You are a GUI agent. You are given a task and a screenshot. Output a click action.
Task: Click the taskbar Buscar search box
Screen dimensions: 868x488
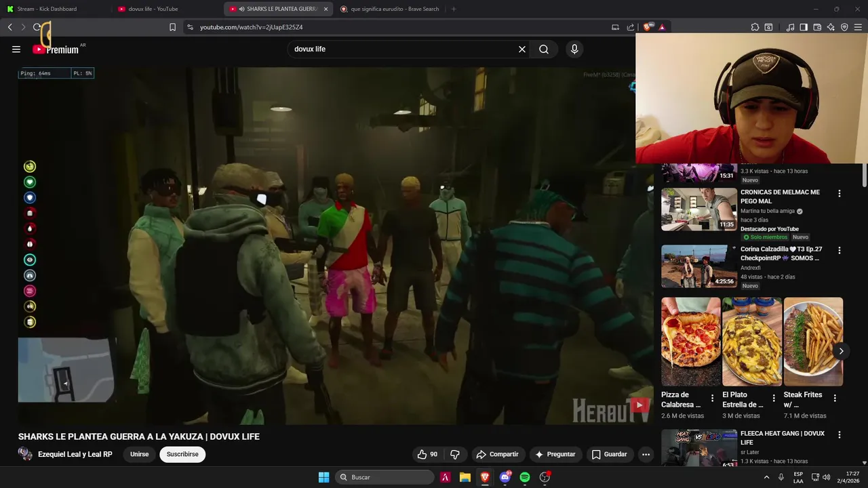[x=385, y=477]
